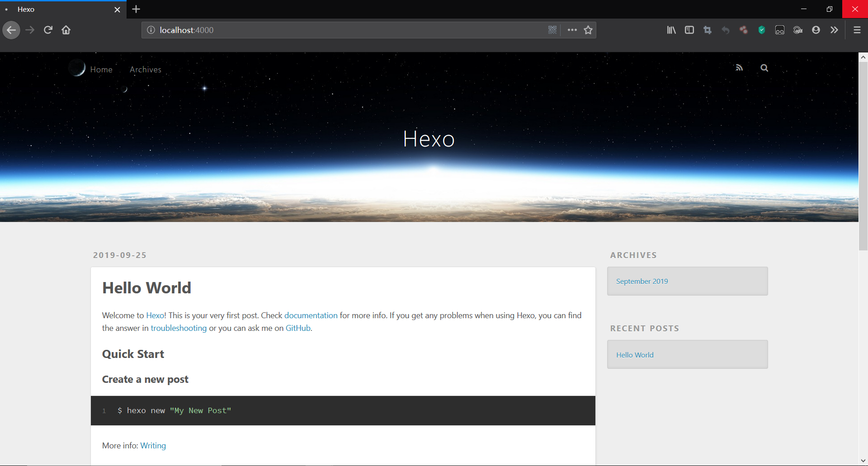Click the red dots extension icon
This screenshot has height=466, width=868.
point(744,30)
